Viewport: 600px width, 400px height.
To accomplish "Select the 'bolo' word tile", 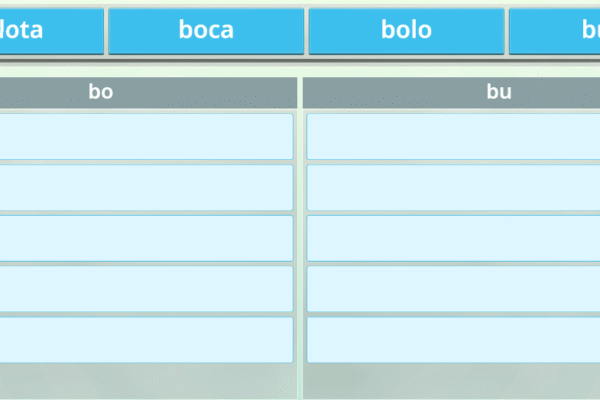I will 406,31.
